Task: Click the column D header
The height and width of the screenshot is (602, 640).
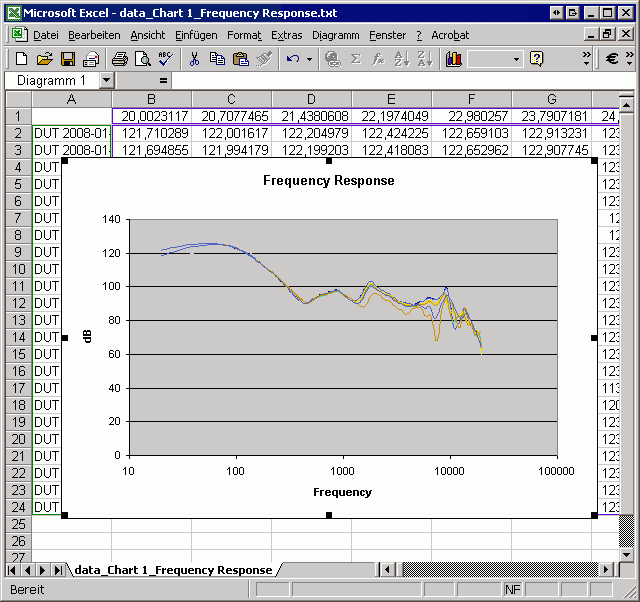Action: [311, 99]
